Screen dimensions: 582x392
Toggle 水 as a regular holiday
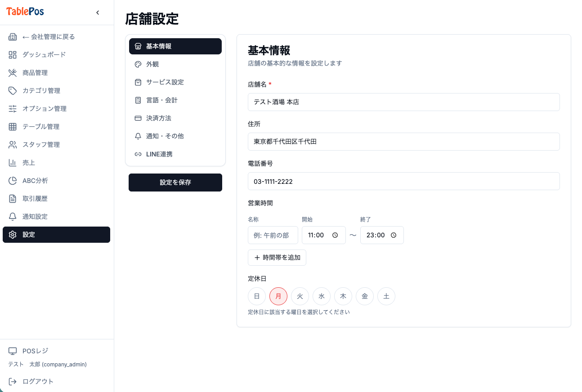[322, 296]
